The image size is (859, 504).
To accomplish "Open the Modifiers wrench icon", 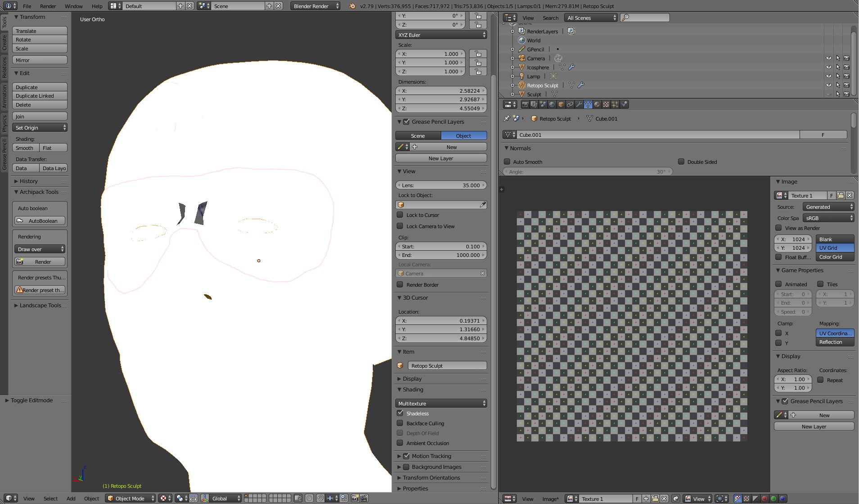I will click(x=579, y=104).
